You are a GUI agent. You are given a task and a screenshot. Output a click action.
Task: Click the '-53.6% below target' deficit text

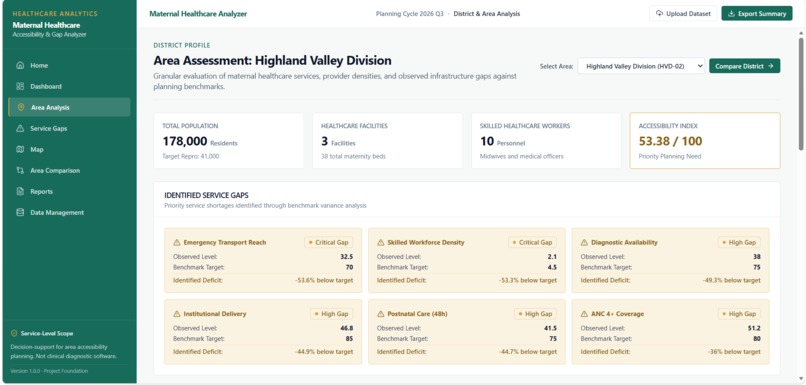pos(324,281)
